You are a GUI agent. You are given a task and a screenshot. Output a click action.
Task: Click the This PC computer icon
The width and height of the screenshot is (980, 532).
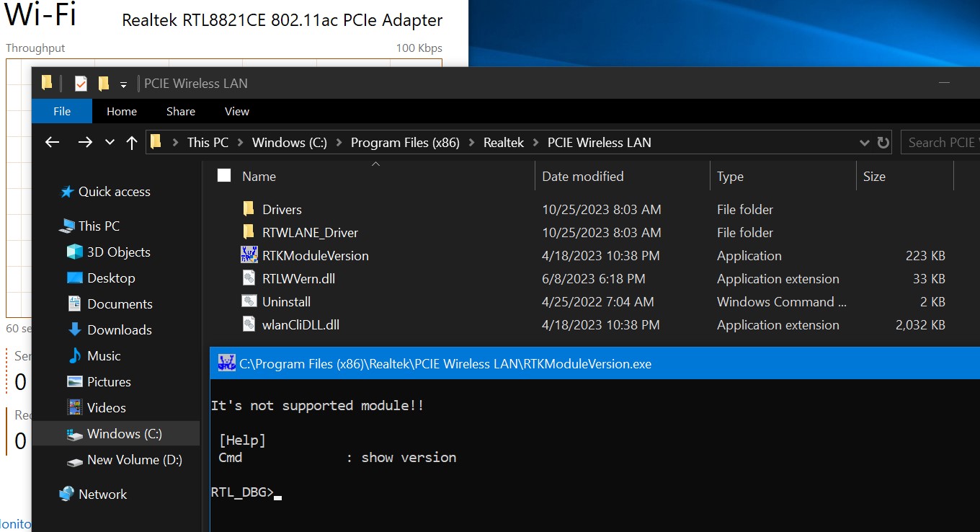point(67,226)
